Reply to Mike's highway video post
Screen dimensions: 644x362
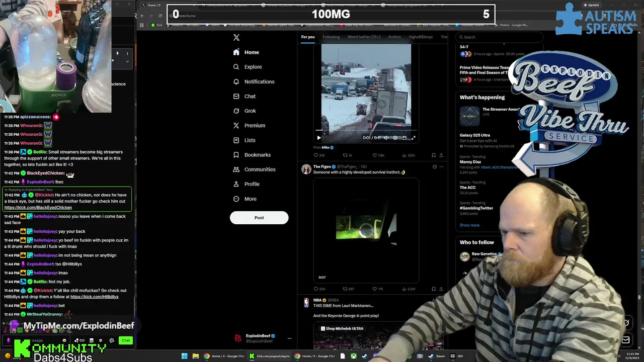point(319,155)
